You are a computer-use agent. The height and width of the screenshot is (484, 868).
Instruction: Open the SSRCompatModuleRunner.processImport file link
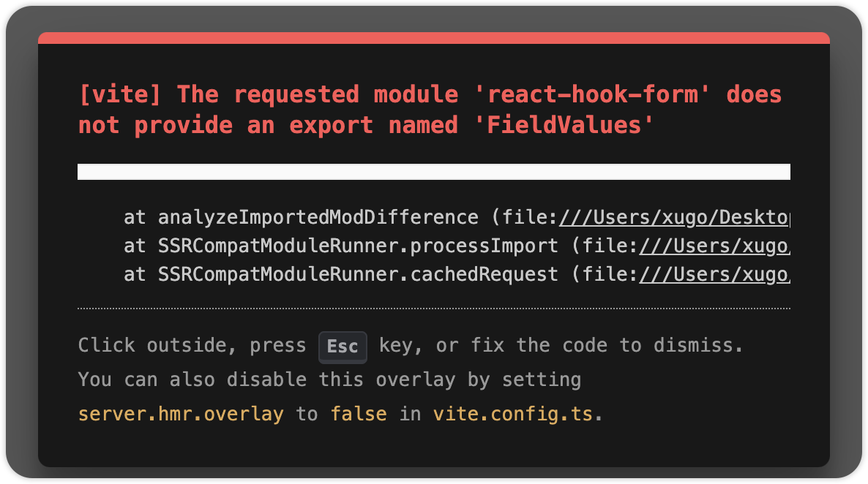click(x=714, y=246)
